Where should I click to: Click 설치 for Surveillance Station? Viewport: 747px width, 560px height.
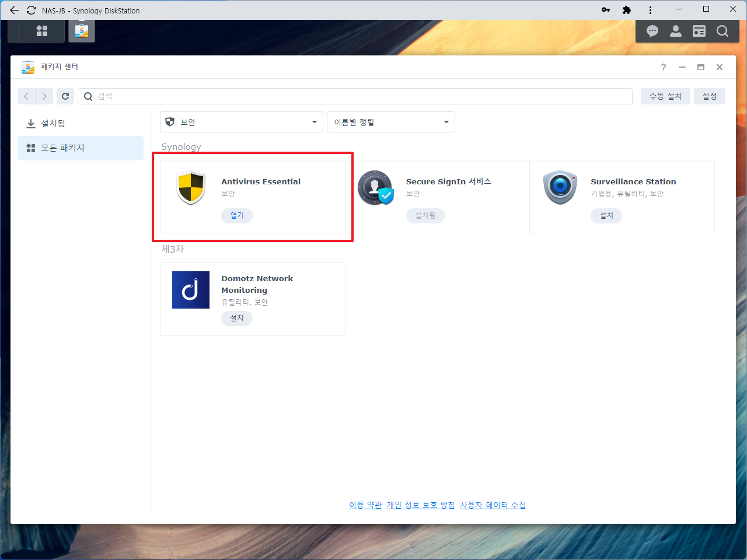pos(606,216)
